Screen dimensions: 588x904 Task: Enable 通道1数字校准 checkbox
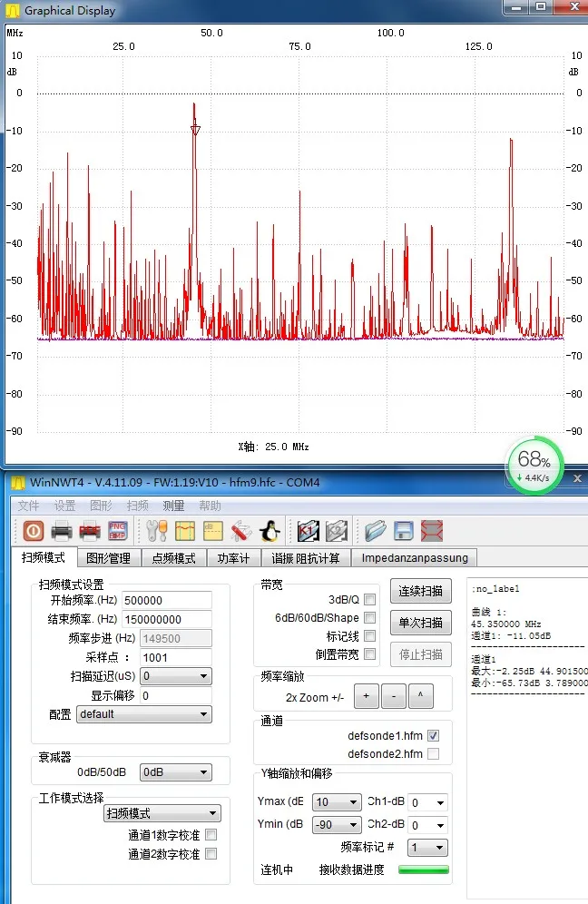[211, 835]
